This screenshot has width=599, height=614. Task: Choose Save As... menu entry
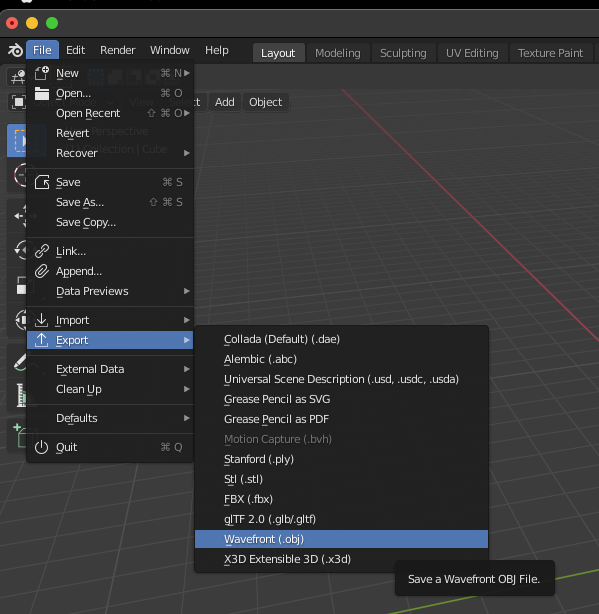point(110,202)
